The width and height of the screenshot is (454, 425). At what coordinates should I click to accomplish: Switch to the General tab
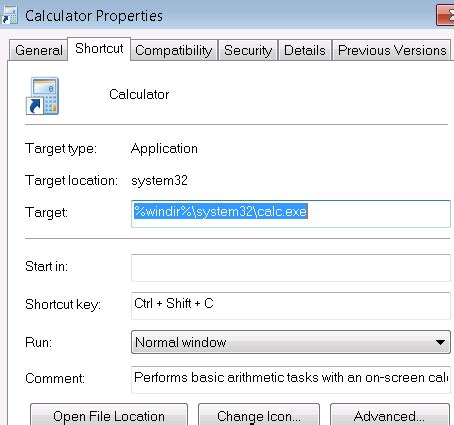pos(39,50)
